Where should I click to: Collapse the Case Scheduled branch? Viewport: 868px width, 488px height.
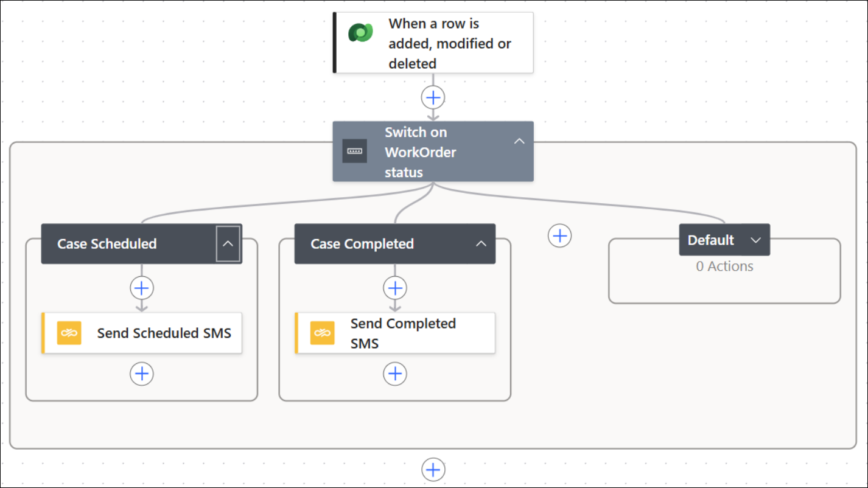[228, 244]
